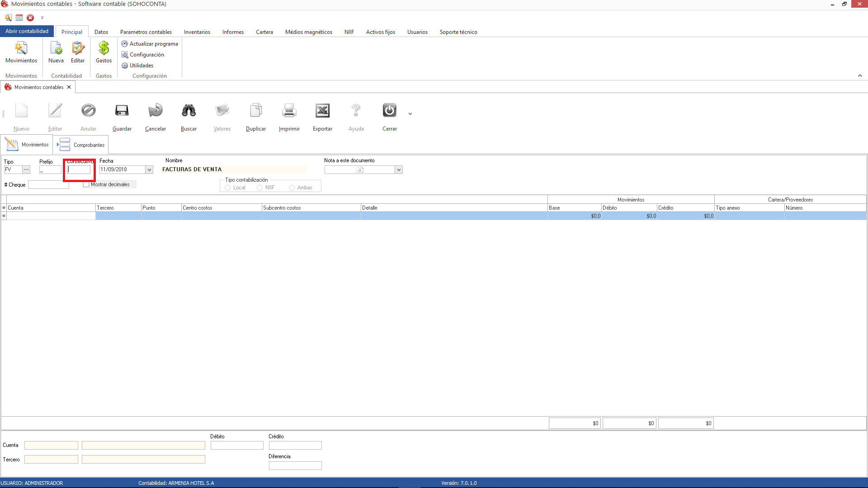Click the Exportar Excel icon
The image size is (868, 488).
[x=322, y=111]
